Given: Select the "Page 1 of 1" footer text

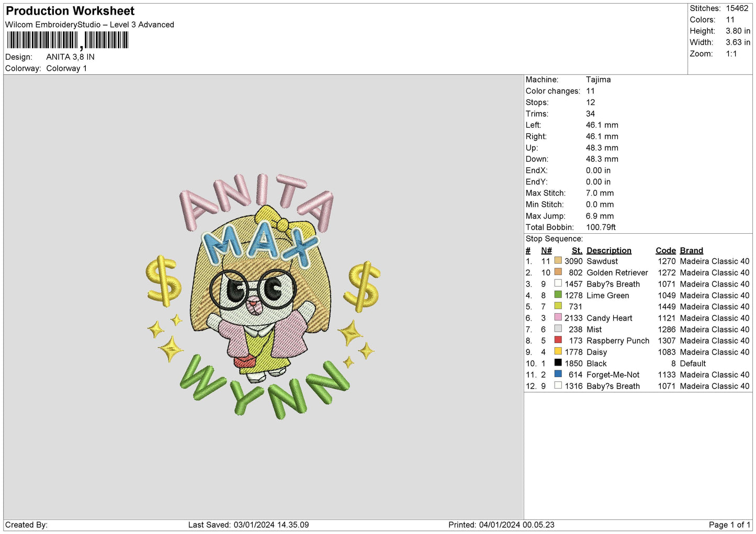Looking at the screenshot, I should click(729, 525).
